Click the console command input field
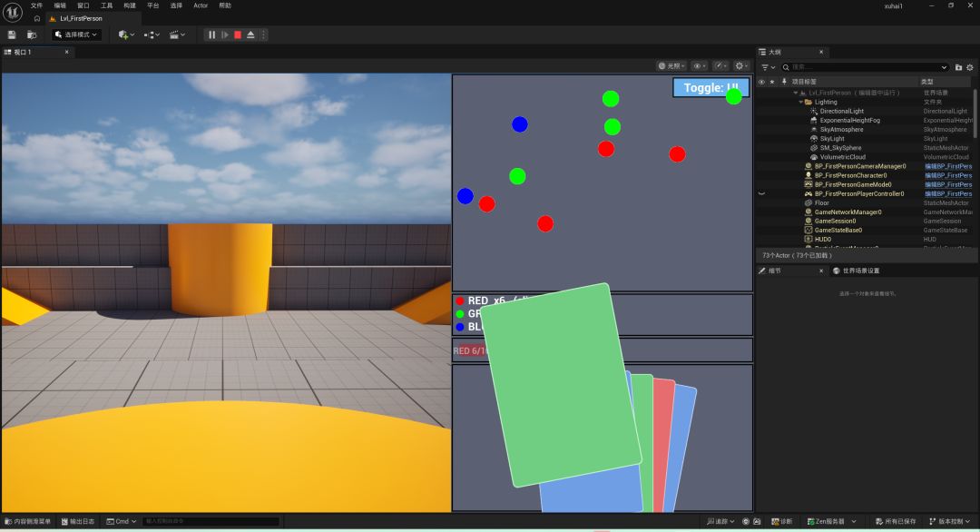Screen dimensions: 980x532 click(211, 521)
